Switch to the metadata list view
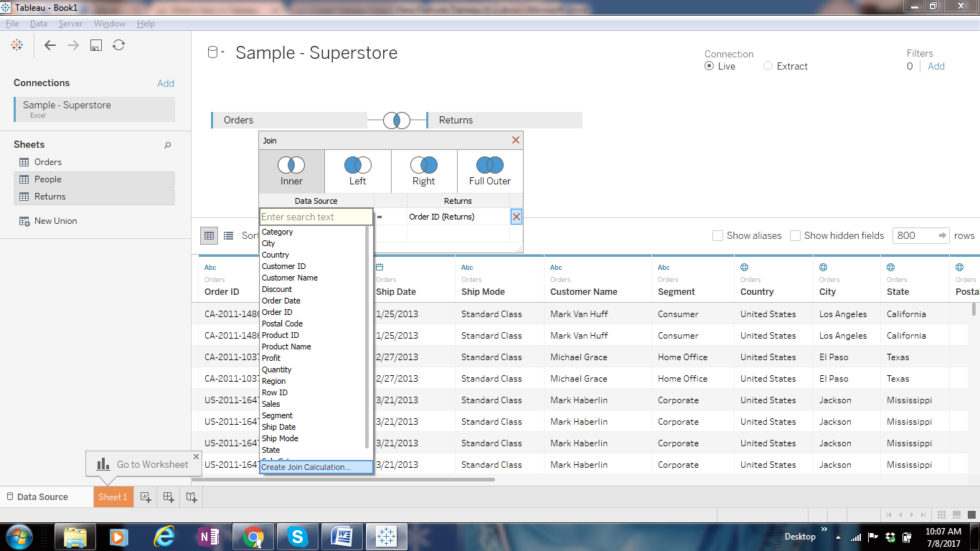 pyautogui.click(x=228, y=235)
